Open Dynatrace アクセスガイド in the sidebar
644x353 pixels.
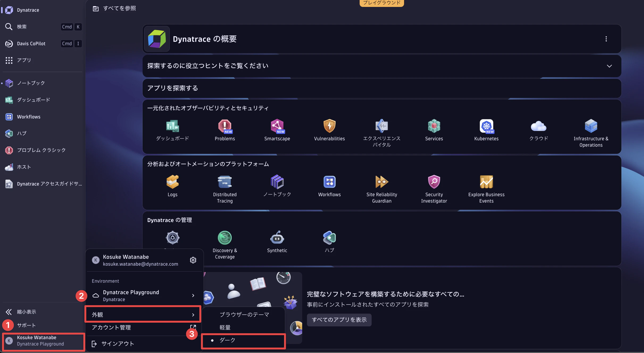click(x=43, y=184)
